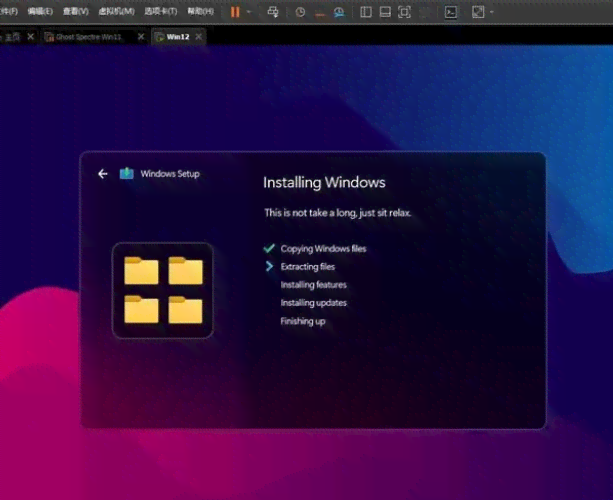Click the blue chevron beside Extracting files

click(x=269, y=266)
